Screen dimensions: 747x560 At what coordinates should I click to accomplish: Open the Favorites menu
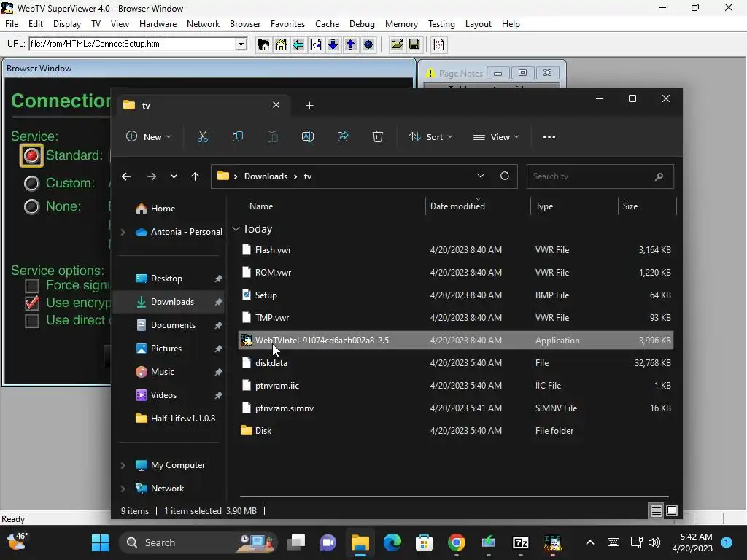click(x=287, y=24)
